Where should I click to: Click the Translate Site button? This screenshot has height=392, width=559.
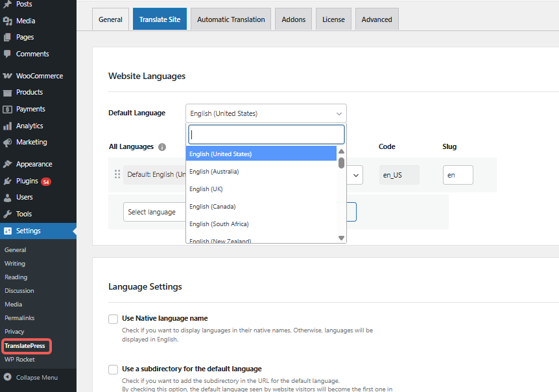[x=160, y=19]
